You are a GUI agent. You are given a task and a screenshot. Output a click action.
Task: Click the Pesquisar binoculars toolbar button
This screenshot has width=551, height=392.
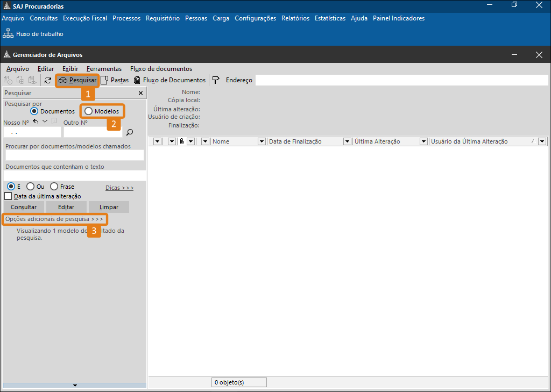coord(77,80)
